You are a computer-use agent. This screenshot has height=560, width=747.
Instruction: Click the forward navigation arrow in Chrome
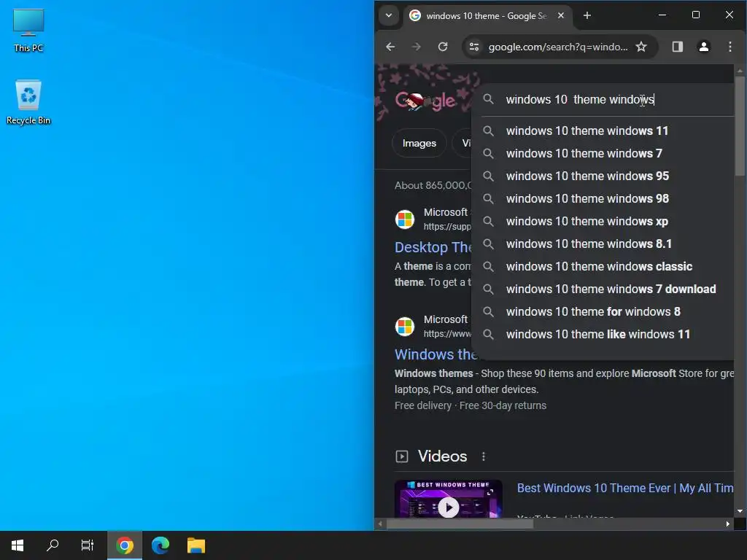tap(416, 47)
